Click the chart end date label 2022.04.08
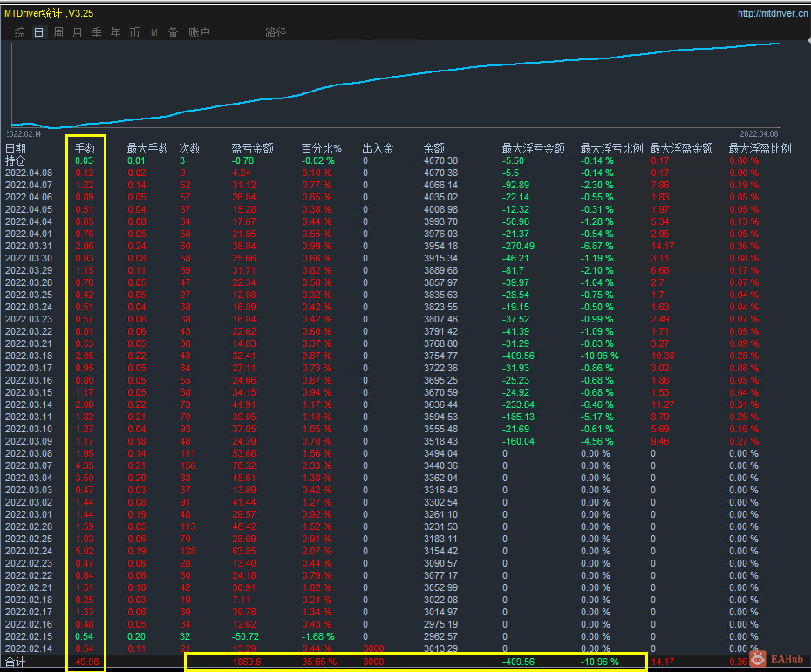Image resolution: width=811 pixels, height=672 pixels. 759,134
